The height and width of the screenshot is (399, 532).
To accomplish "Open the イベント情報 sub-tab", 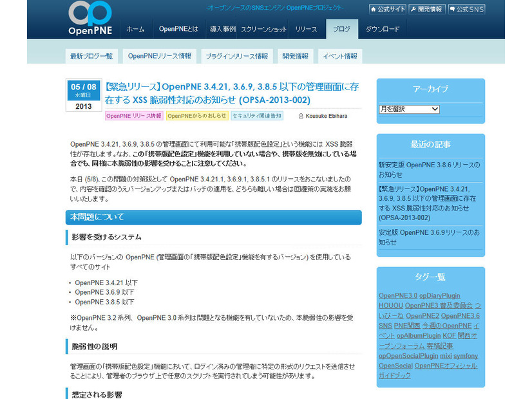I will pyautogui.click(x=339, y=57).
